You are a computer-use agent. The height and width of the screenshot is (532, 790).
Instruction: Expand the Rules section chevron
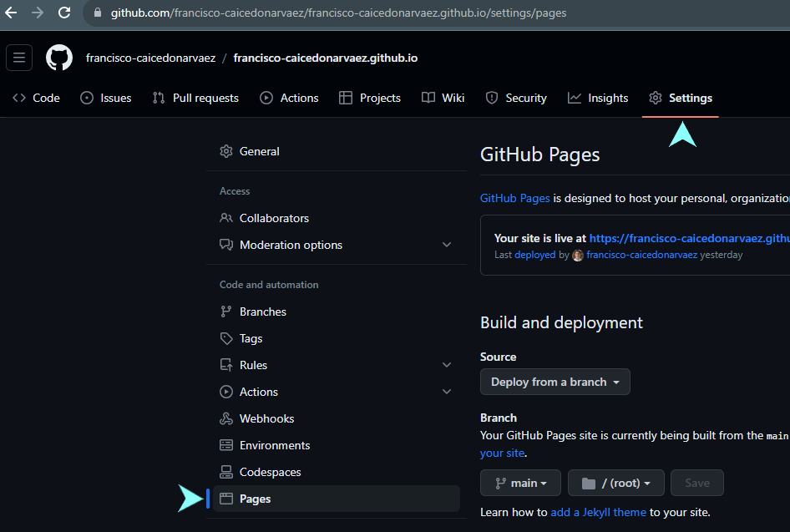coord(447,365)
